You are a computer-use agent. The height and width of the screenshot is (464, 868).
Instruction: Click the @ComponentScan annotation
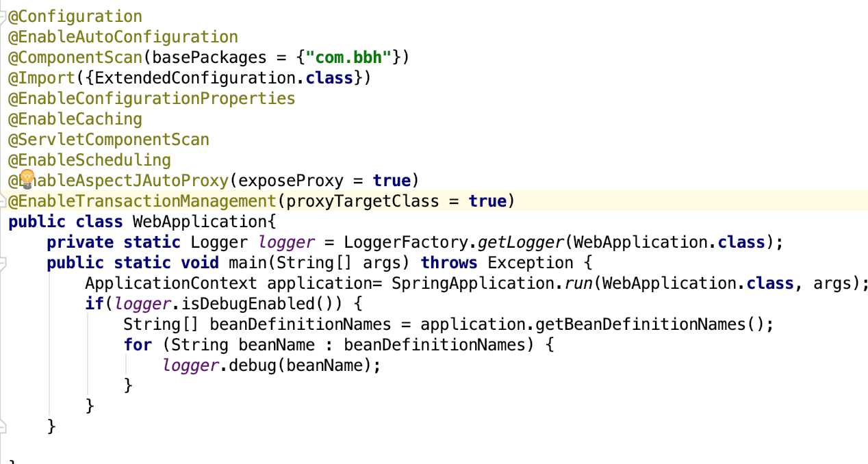coord(75,57)
